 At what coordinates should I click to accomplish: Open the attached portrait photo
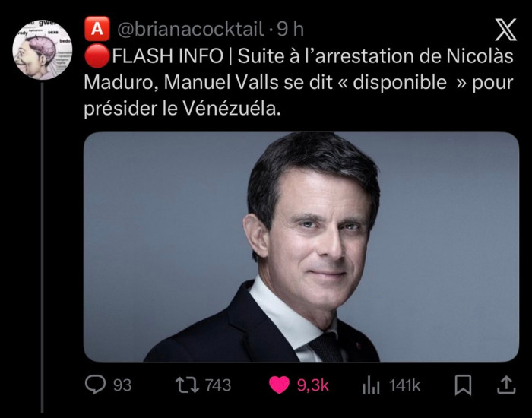(x=301, y=246)
